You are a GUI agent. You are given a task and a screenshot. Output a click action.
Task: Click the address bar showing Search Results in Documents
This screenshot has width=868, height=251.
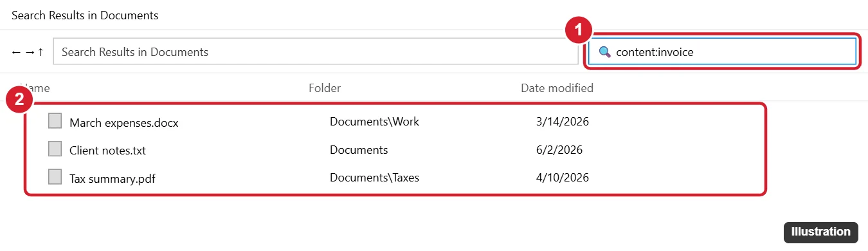(x=316, y=52)
